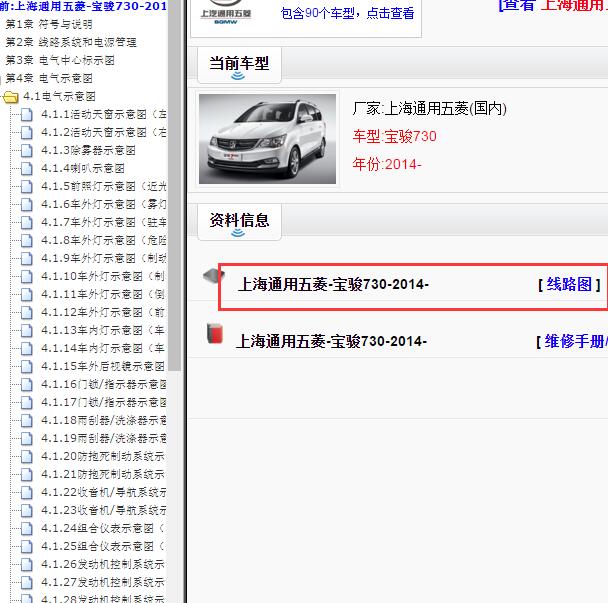Click red book icon beside 维修手册 entry
The image size is (608, 603).
click(214, 333)
